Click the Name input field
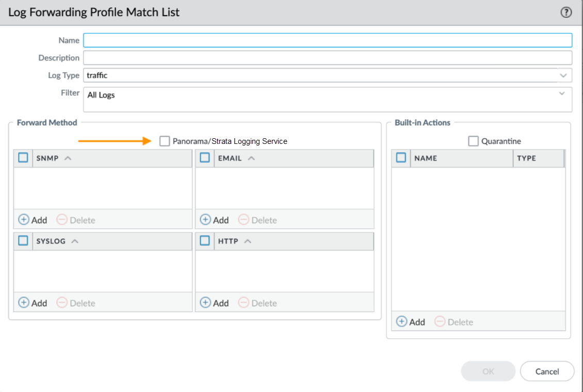The image size is (583, 392). coord(328,40)
